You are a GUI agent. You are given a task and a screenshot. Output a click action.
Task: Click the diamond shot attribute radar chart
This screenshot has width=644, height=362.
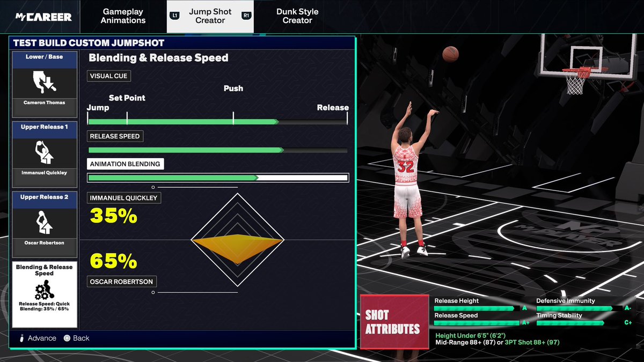(238, 239)
